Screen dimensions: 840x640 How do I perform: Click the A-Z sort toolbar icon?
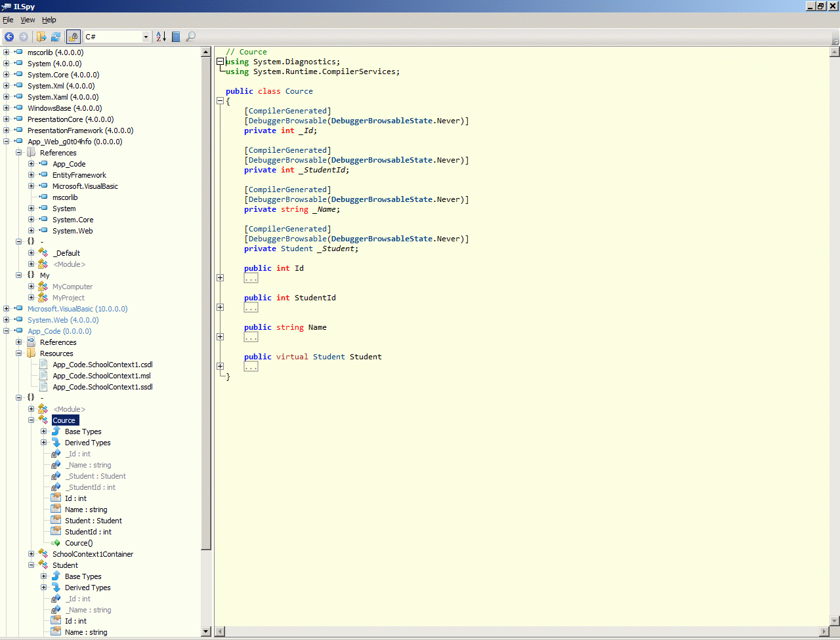(161, 37)
